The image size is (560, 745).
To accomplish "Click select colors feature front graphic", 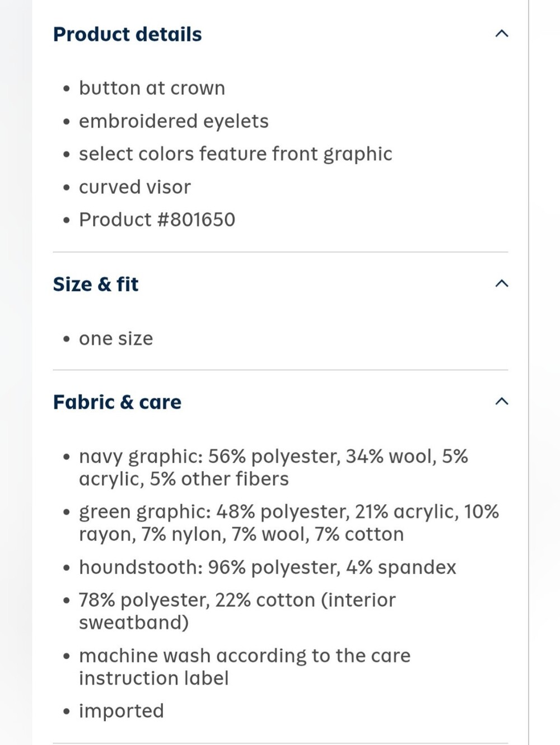I will [x=235, y=154].
